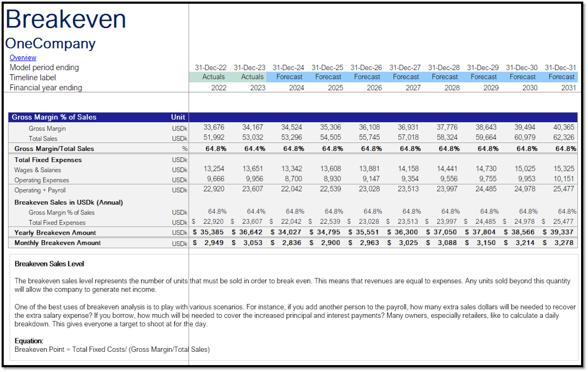
Task: Select the Wages & Salaries row label
Action: pos(38,170)
